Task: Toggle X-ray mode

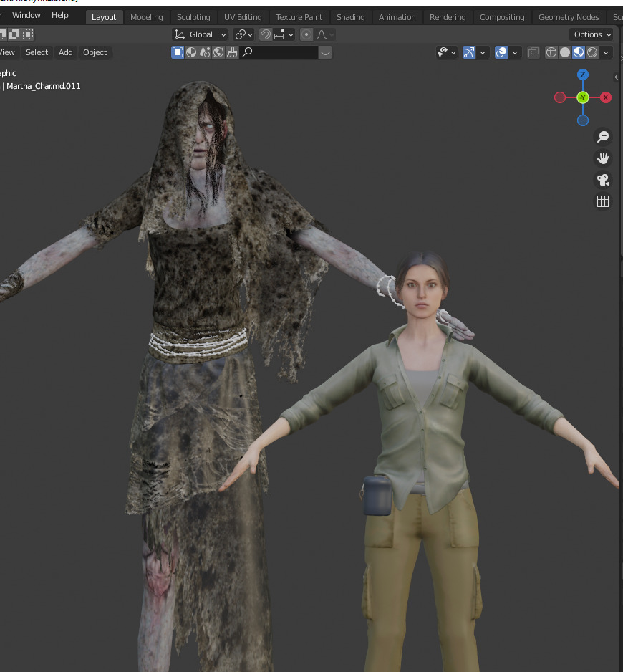Action: coord(533,52)
